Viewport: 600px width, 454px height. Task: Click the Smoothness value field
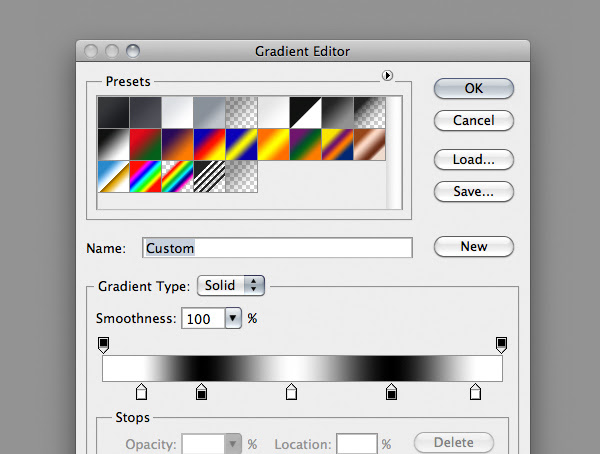203,318
